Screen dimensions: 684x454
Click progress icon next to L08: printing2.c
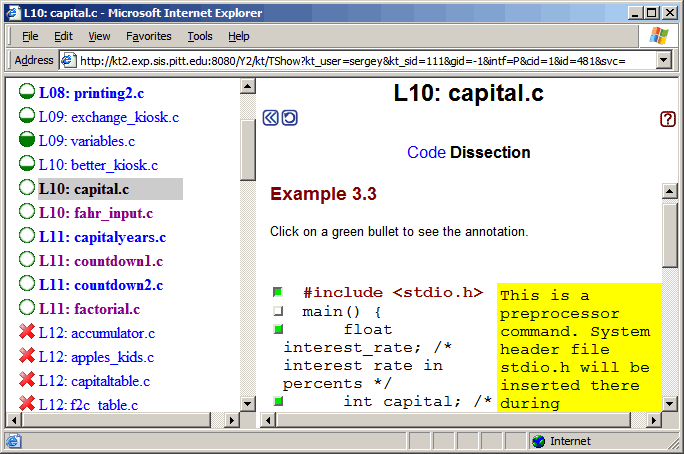[x=27, y=92]
